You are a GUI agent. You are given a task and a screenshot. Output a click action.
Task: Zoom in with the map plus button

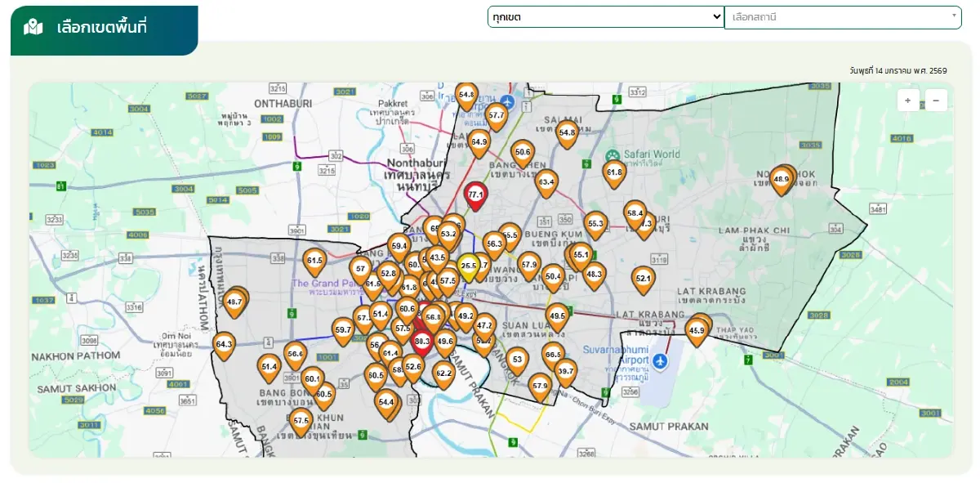pyautogui.click(x=908, y=101)
